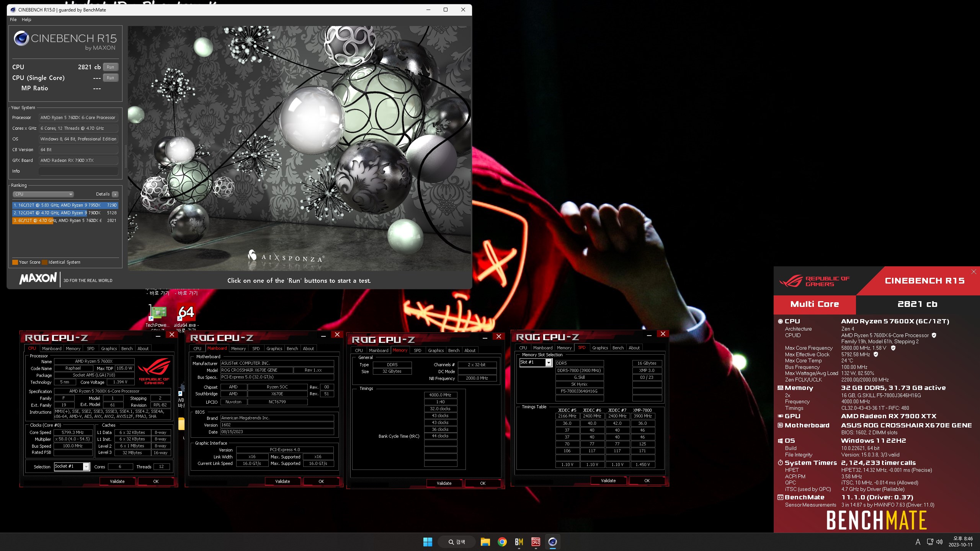The height and width of the screenshot is (551, 980).
Task: Validate in the CPU-Z CPU tab window
Action: tap(117, 481)
